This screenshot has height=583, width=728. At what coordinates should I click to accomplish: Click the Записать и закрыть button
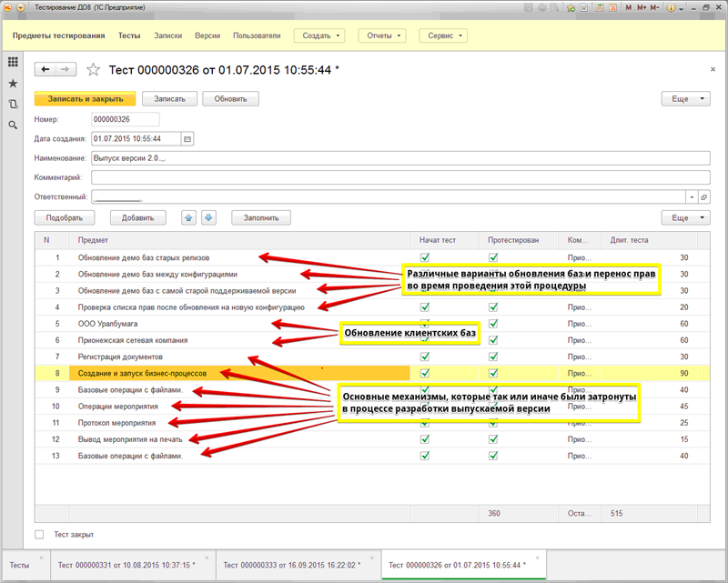(x=85, y=98)
